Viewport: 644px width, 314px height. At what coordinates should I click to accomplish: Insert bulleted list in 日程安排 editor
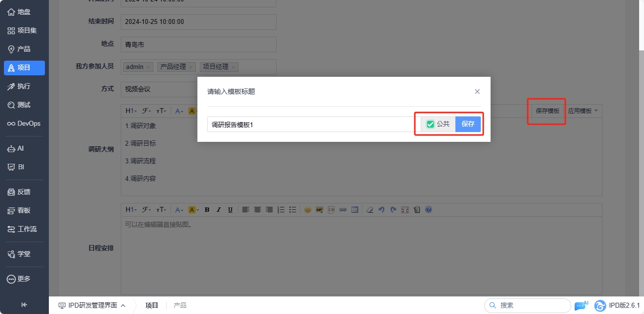293,210
